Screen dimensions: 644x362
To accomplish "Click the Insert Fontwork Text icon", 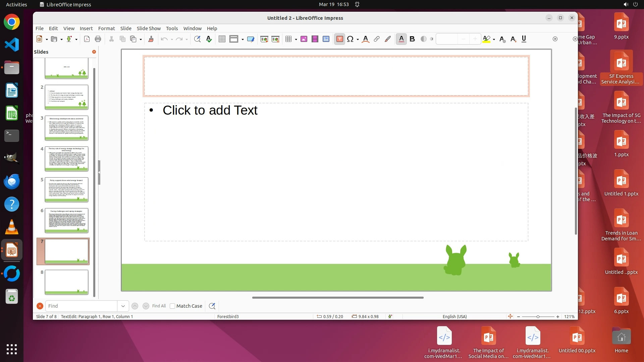I will pos(366,39).
